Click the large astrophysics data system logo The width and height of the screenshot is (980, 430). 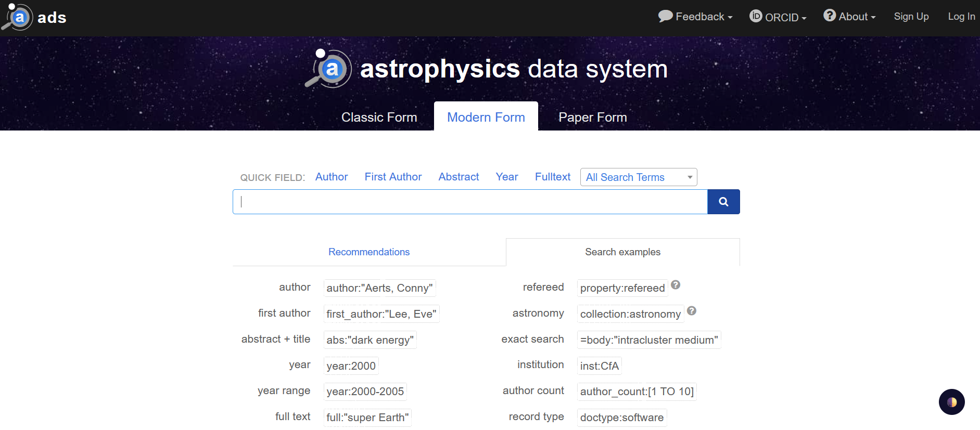[x=486, y=69]
